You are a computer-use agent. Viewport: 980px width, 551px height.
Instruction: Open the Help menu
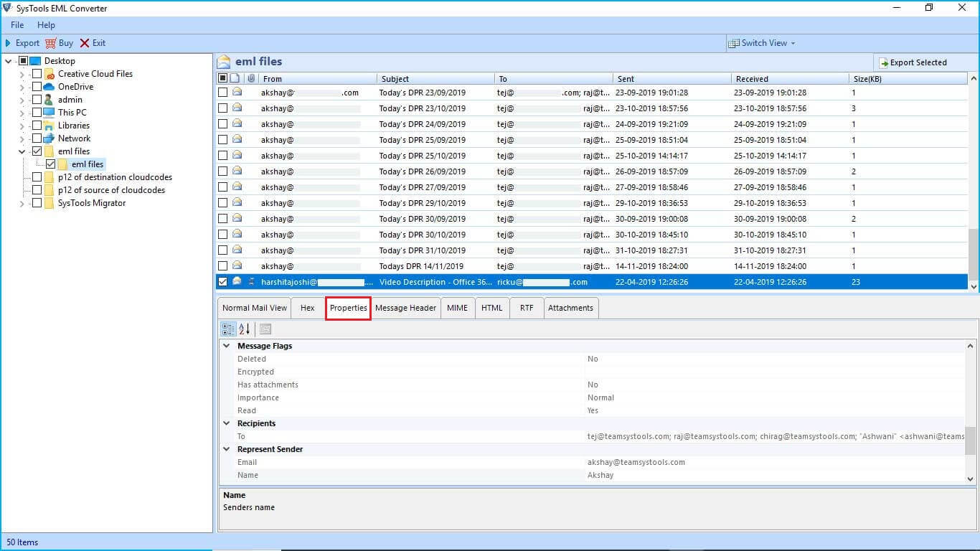(46, 25)
